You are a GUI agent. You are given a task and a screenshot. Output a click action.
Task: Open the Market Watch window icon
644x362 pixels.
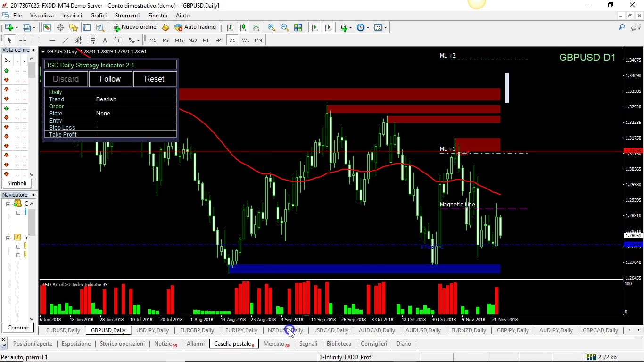pyautogui.click(x=47, y=27)
